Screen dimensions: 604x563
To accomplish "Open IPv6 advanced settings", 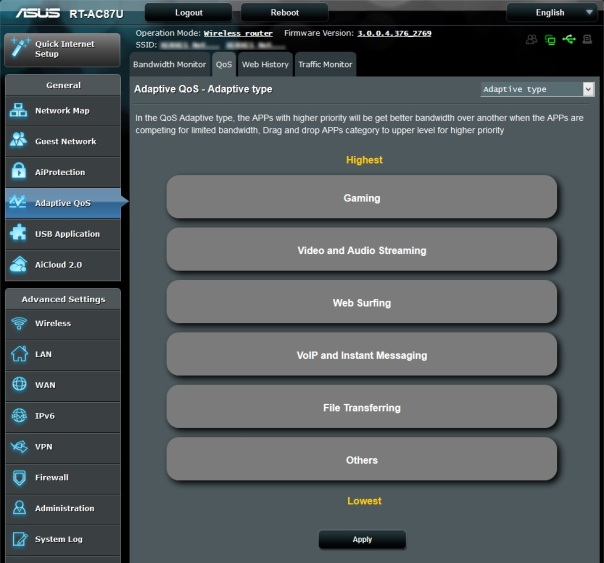I will [63, 416].
